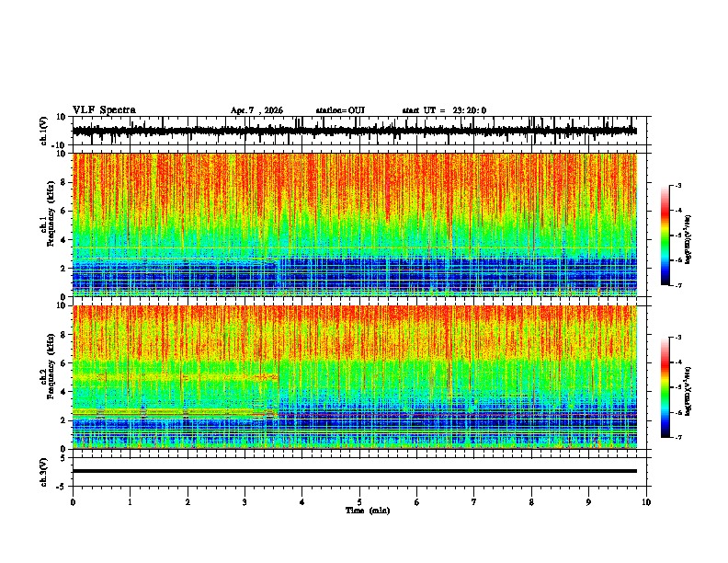
Task: Click the ch.1 frequency tick label "8"
Action: pyautogui.click(x=64, y=182)
